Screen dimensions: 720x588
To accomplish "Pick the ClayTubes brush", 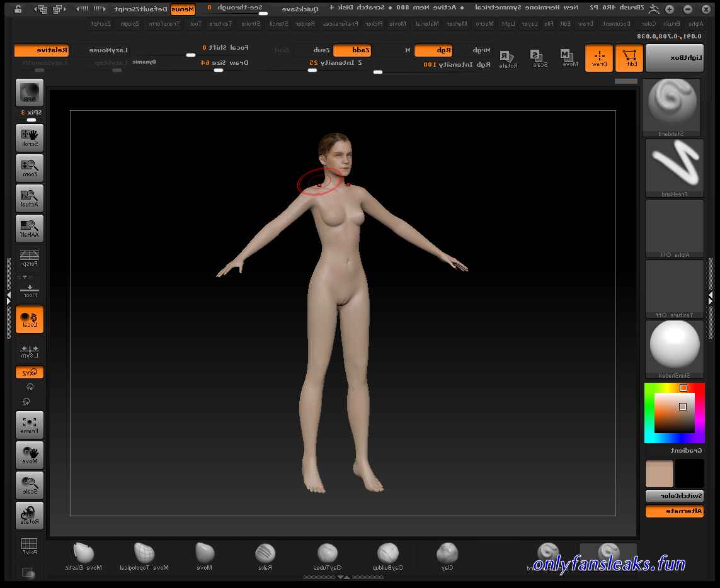I will (x=328, y=557).
